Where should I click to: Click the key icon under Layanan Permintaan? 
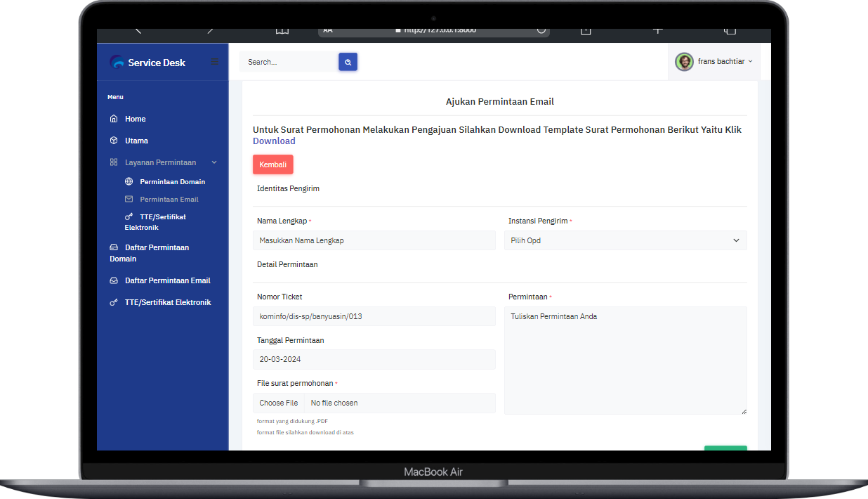point(129,216)
